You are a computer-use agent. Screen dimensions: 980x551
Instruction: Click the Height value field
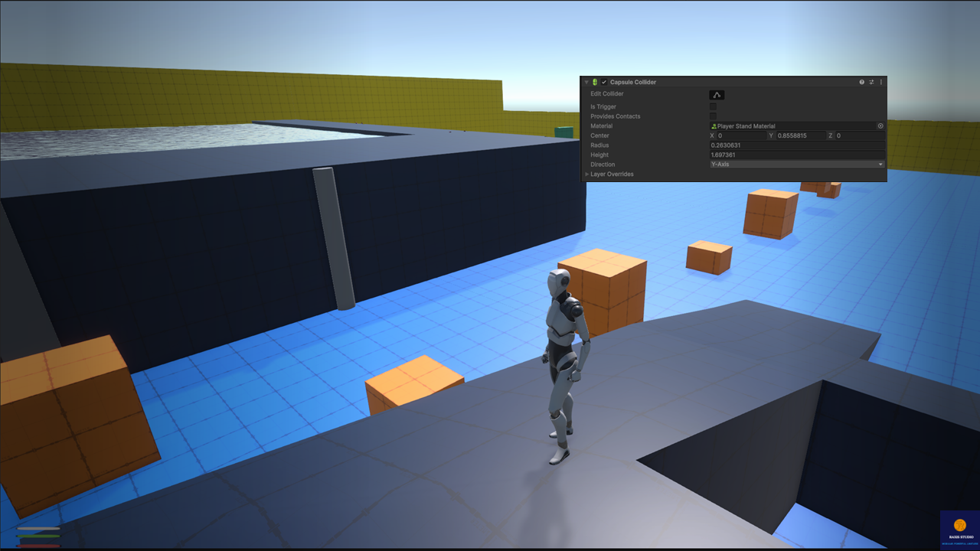click(x=796, y=155)
